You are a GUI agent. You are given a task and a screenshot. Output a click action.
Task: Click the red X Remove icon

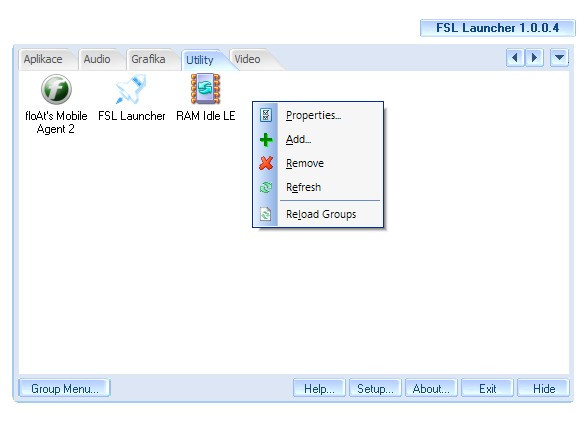coord(266,163)
